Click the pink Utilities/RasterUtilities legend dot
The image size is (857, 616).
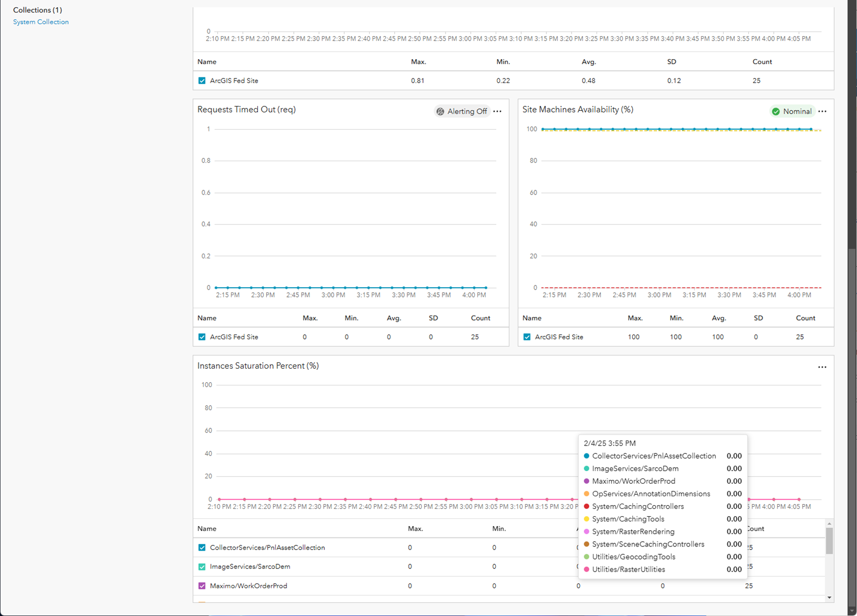tap(586, 569)
